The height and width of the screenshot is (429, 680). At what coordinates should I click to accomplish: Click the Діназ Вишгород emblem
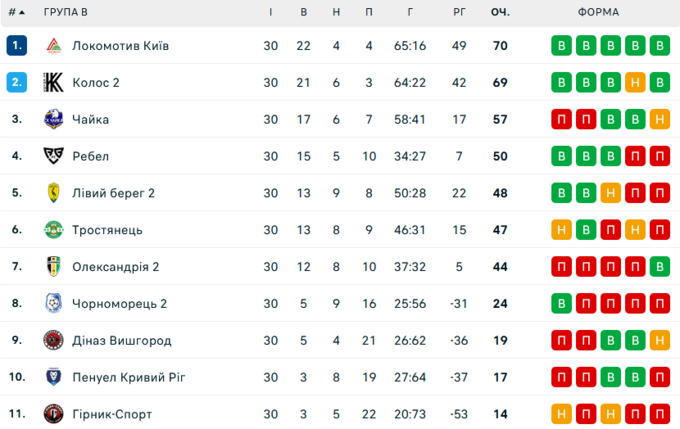(x=54, y=340)
